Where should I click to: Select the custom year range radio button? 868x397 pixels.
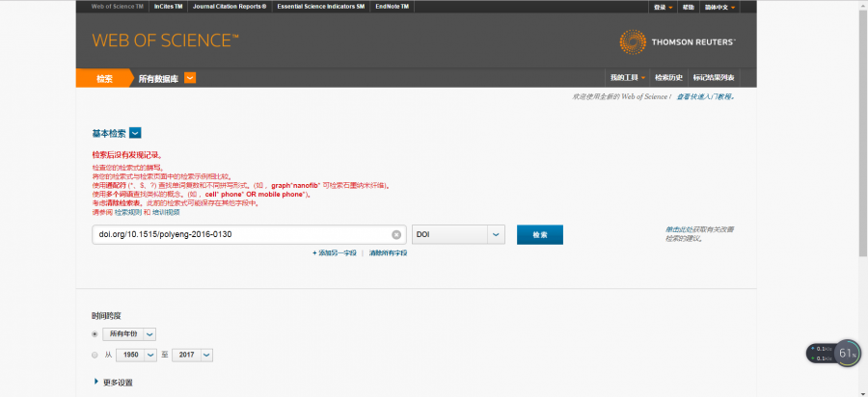click(95, 355)
